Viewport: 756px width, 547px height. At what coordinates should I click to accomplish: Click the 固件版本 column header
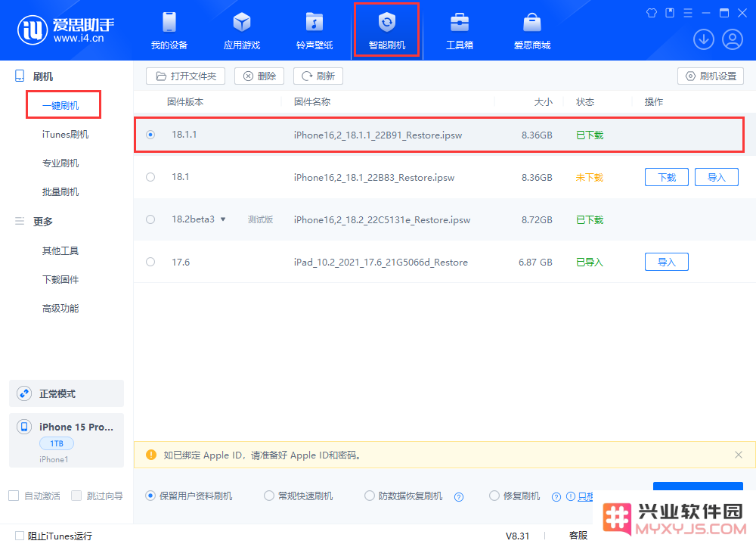186,102
